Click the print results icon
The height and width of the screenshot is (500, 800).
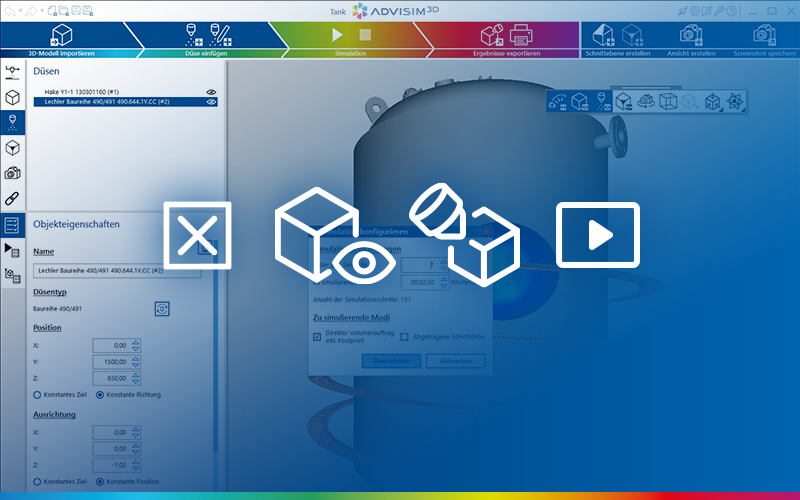coord(521,35)
